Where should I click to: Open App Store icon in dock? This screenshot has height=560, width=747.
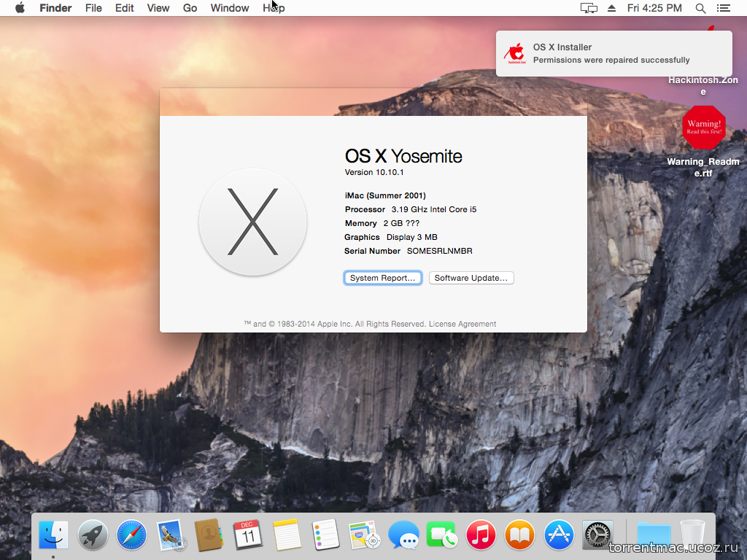559,534
